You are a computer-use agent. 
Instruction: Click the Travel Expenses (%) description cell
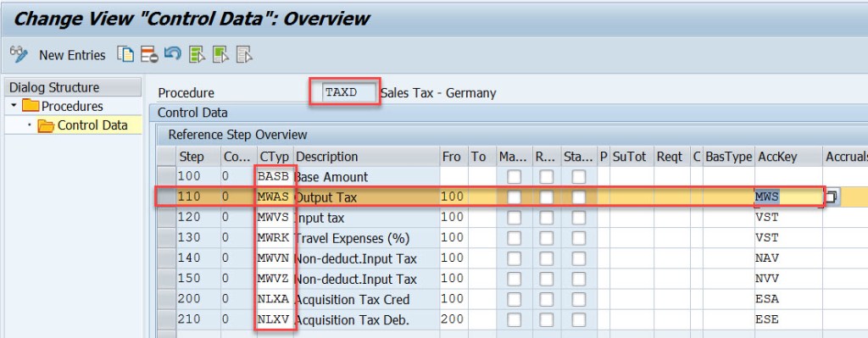pyautogui.click(x=366, y=238)
